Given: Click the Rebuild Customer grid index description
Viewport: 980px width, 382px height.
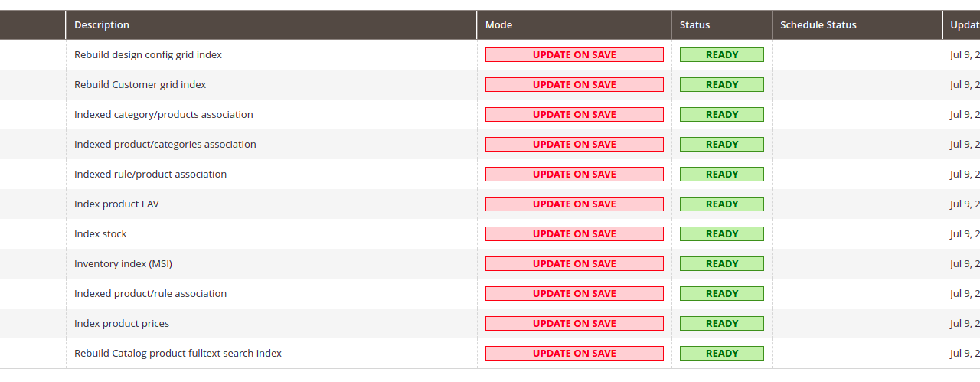Looking at the screenshot, I should [140, 85].
